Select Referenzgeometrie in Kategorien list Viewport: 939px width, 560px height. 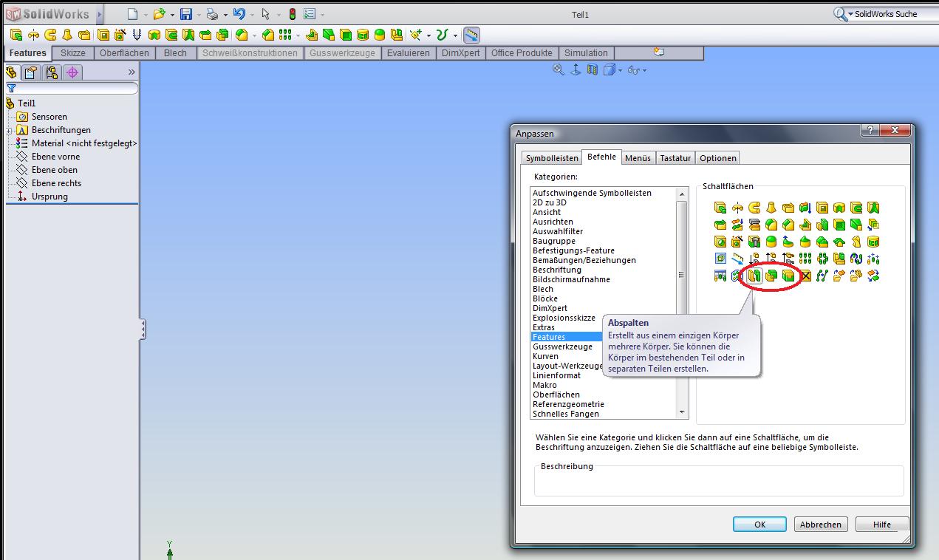(x=568, y=404)
